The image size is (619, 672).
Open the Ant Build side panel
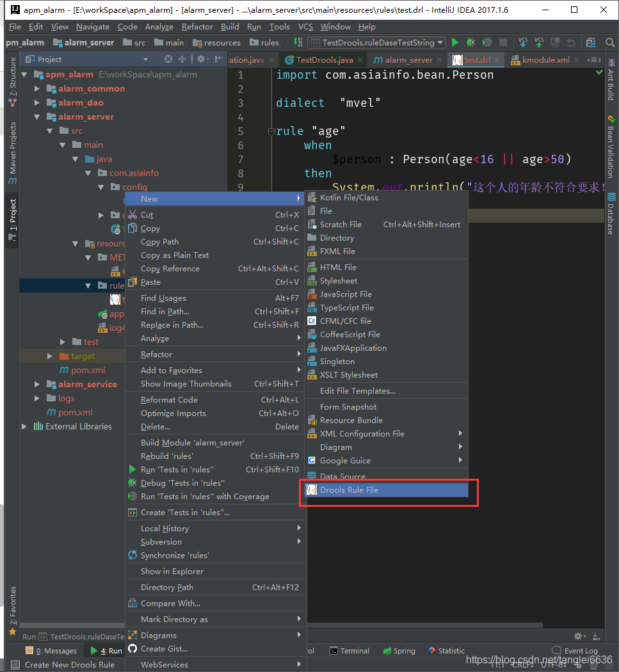coord(611,80)
